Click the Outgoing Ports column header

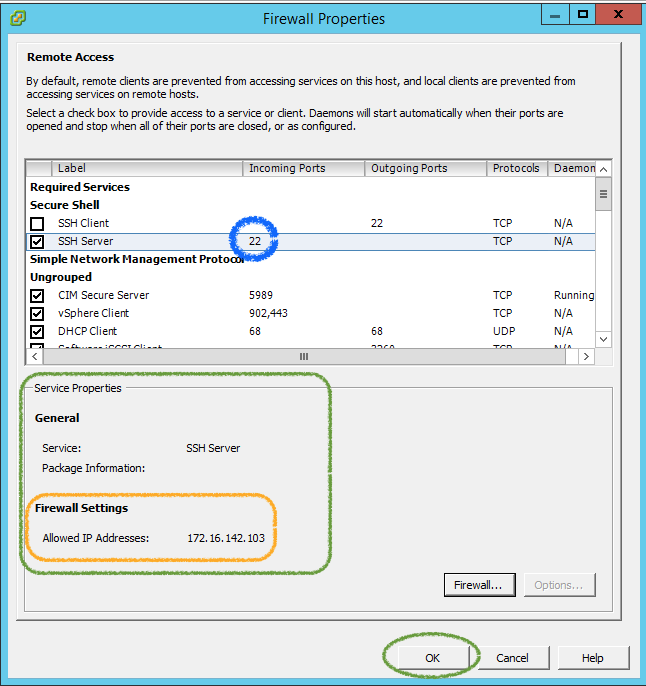(x=426, y=168)
